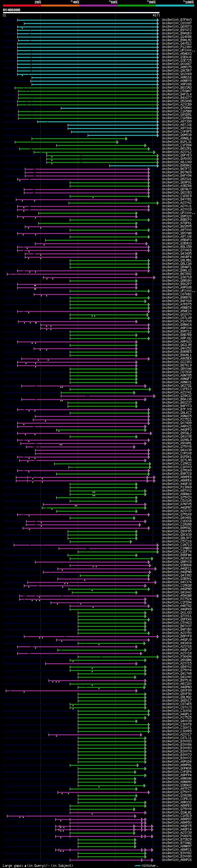Click the query ID AV406800
This screenshot has width=197, height=868.
click(11, 10)
